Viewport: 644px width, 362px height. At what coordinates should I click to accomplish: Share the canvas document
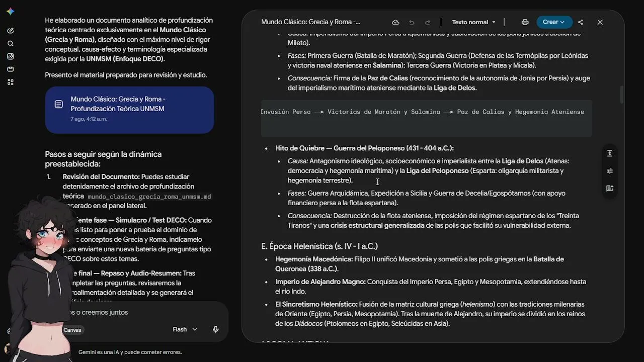(581, 22)
